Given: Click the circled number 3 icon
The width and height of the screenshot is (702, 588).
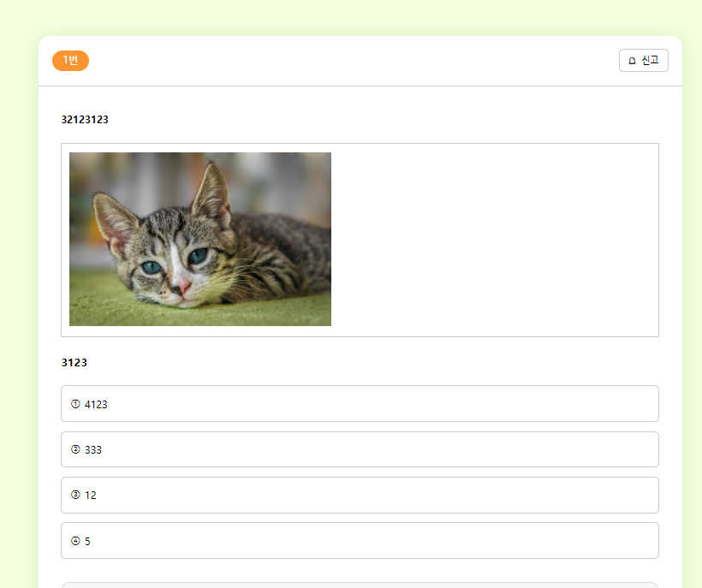Looking at the screenshot, I should [75, 495].
